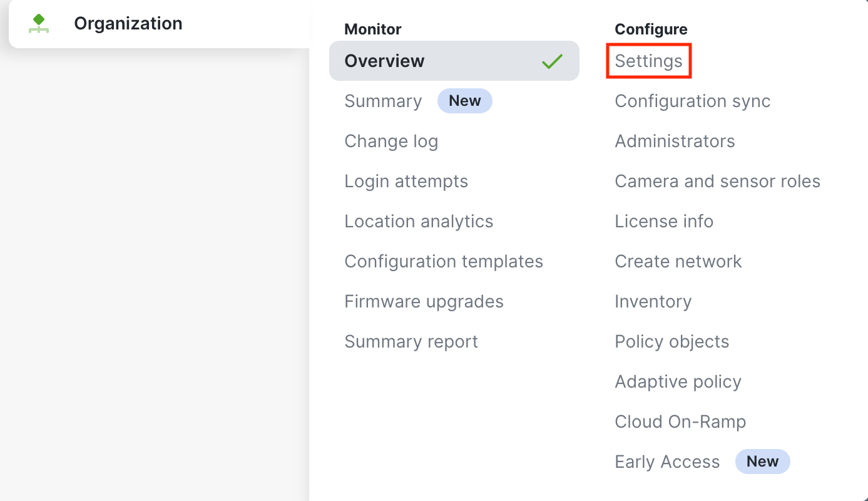The height and width of the screenshot is (501, 868).
Task: Click Create network
Action: tap(678, 262)
